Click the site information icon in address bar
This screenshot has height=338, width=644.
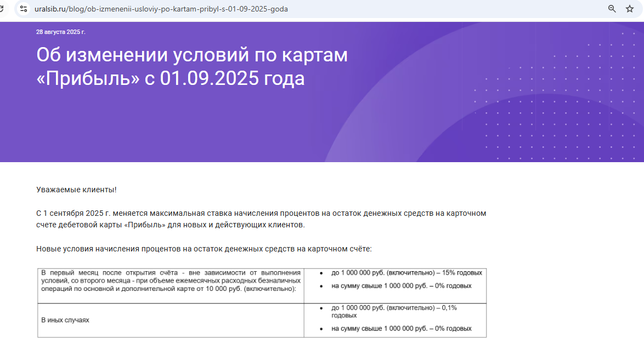click(24, 9)
